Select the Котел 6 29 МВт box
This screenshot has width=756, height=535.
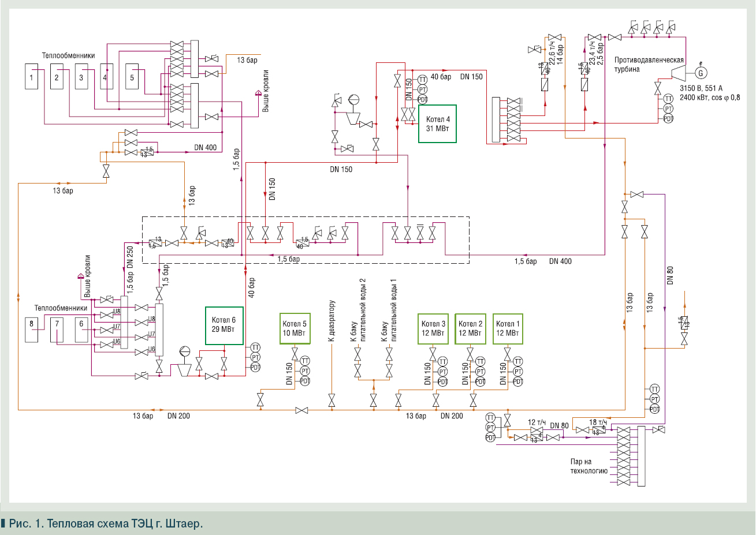point(224,326)
